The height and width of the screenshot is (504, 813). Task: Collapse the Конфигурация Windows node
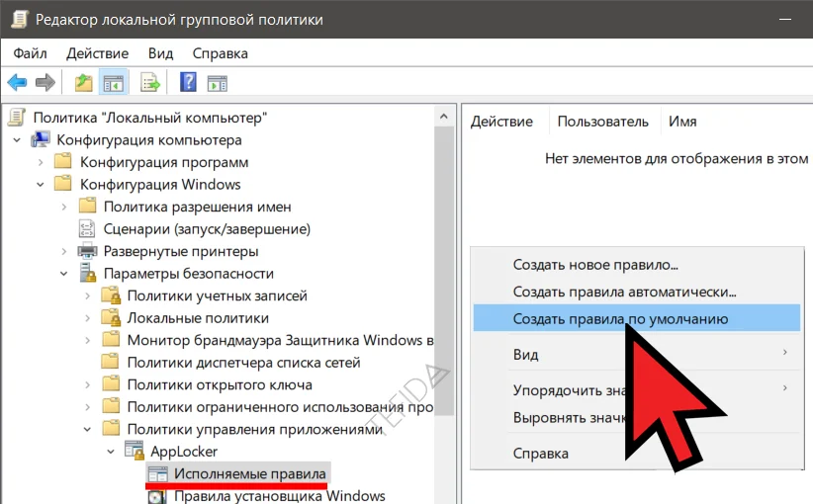[x=41, y=185]
